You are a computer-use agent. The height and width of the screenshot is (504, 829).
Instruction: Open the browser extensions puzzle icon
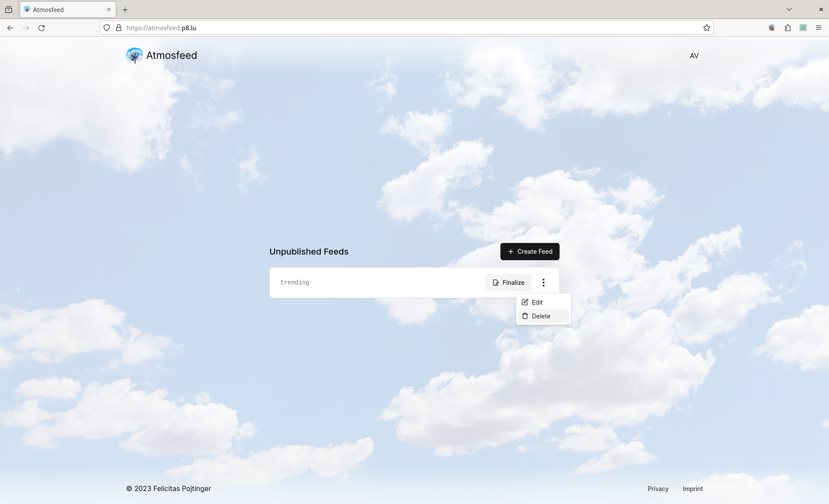click(x=788, y=28)
